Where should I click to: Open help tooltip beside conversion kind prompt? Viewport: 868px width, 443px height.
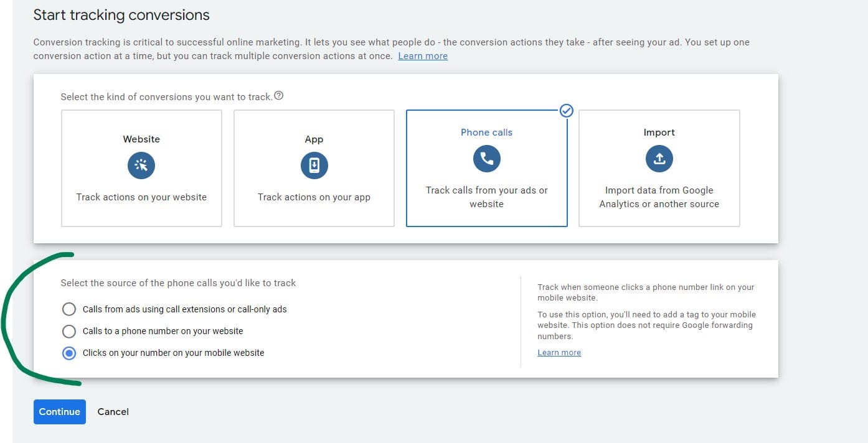click(x=279, y=96)
